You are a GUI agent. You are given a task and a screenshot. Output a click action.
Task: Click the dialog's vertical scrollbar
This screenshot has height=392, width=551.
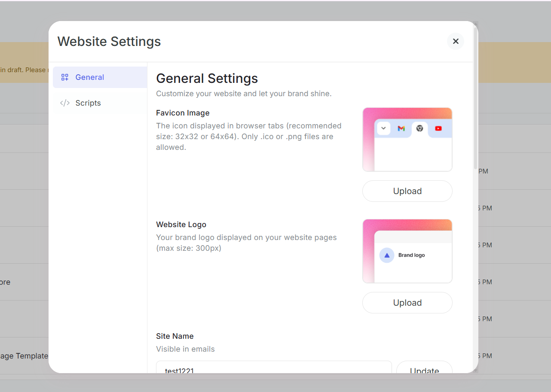click(x=475, y=99)
